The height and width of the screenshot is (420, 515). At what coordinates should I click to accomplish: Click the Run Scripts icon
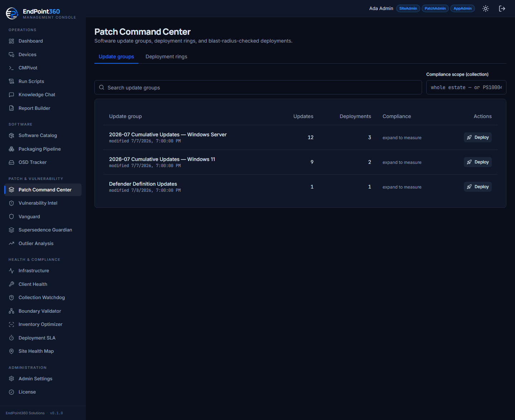pos(11,82)
